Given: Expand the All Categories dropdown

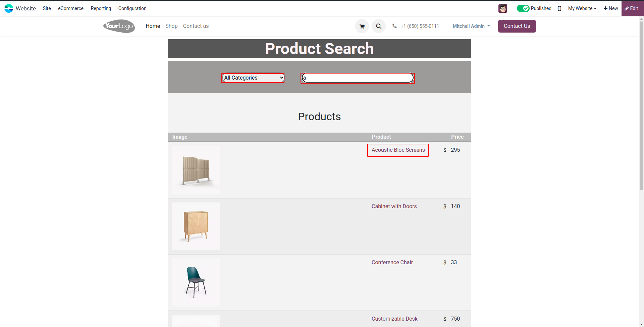Looking at the screenshot, I should [253, 78].
